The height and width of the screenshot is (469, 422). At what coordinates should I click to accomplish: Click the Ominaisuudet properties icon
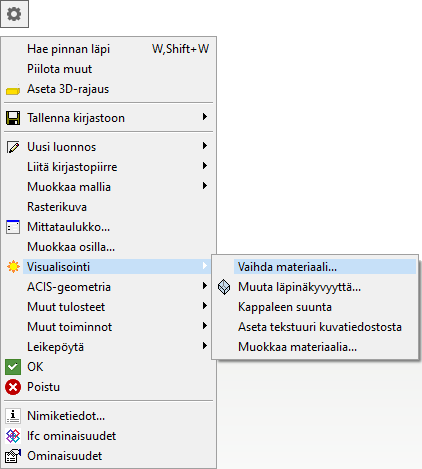tap(13, 456)
